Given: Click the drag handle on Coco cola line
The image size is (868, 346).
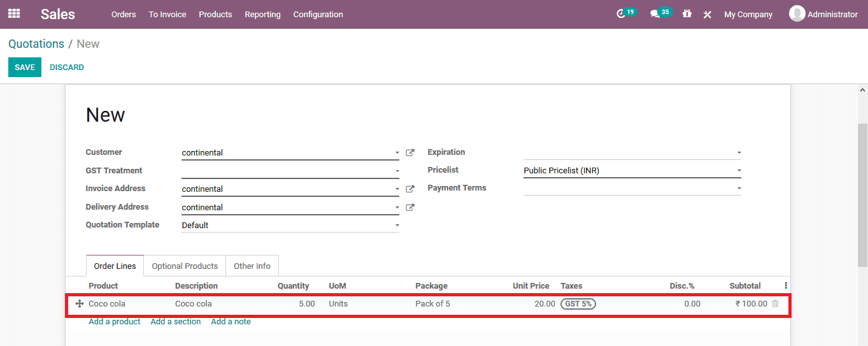Looking at the screenshot, I should coord(80,304).
